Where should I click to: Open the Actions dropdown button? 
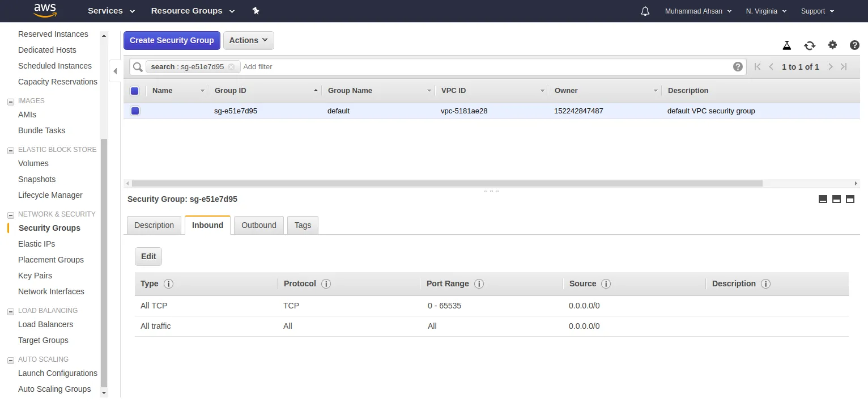click(249, 40)
